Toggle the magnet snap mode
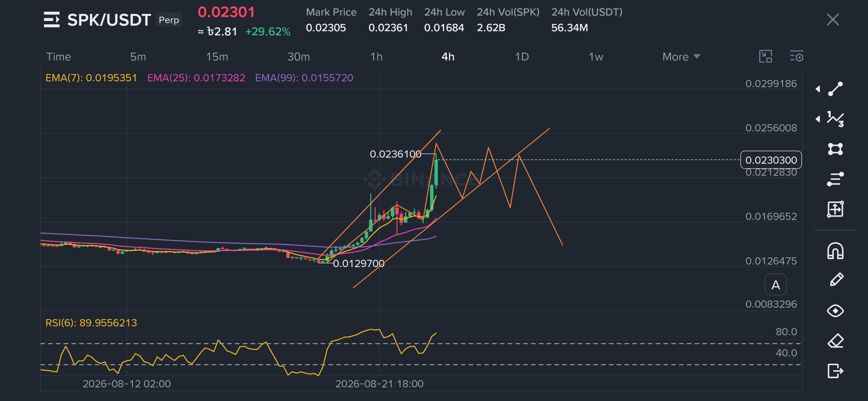 pos(835,251)
